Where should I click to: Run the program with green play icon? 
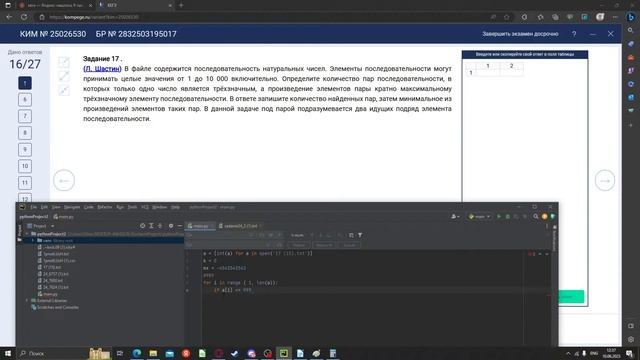(498, 216)
